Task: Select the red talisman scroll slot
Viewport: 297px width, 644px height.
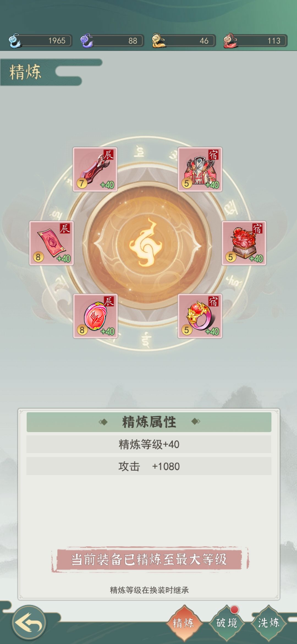Action: coord(51,243)
